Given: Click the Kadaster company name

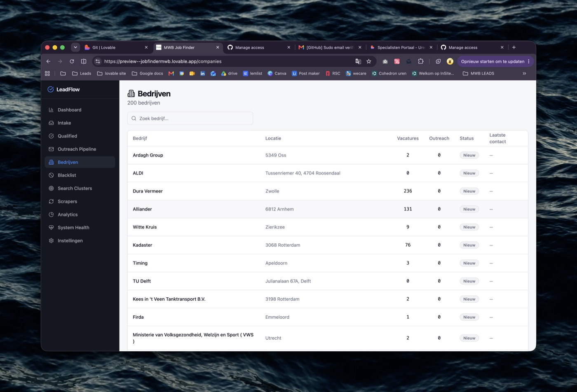Looking at the screenshot, I should point(143,245).
